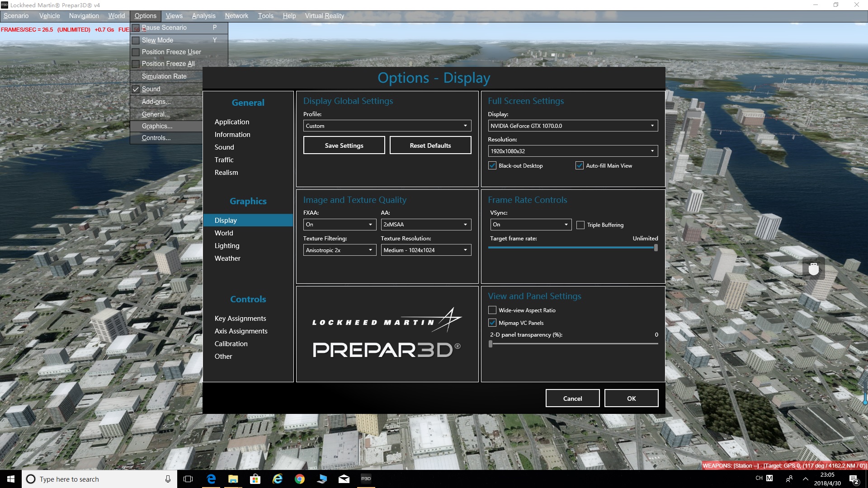Screen dimensions: 868x488
Task: Enable the Auto-fill Main View checkbox
Action: (x=578, y=166)
